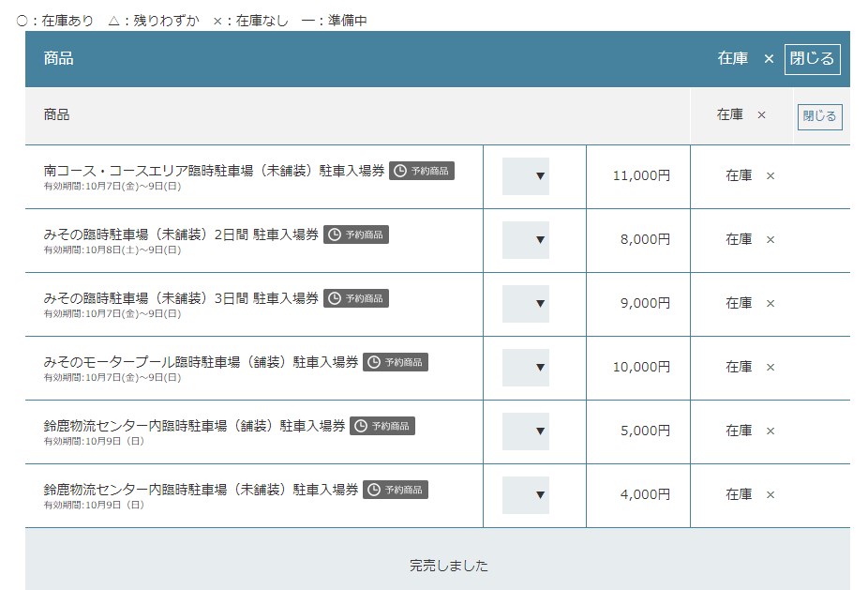Click the 10,000円 price

641,367
